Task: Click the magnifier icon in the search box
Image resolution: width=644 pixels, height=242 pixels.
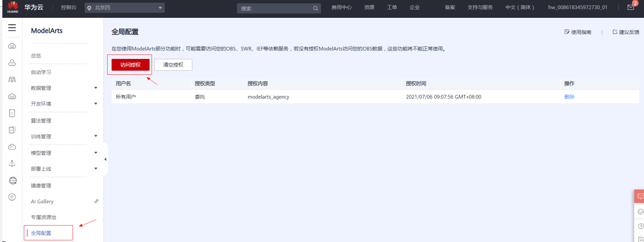Action: [x=315, y=8]
